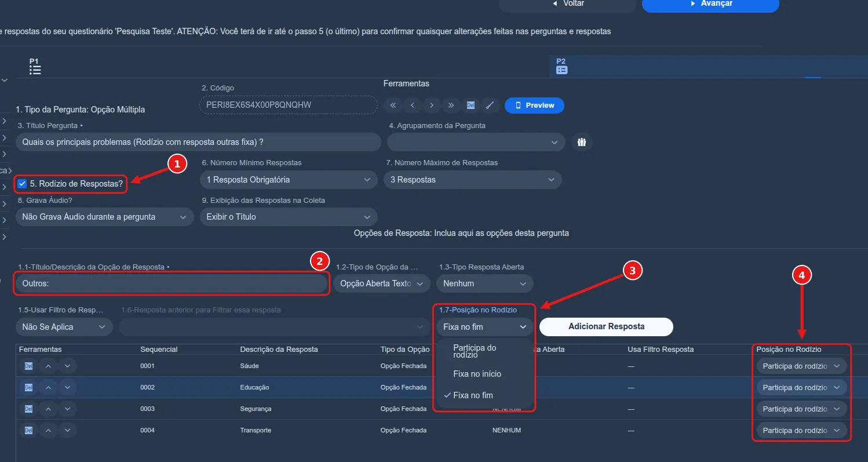Click the Voltar button
Screen dimensions: 868x462
568,4
